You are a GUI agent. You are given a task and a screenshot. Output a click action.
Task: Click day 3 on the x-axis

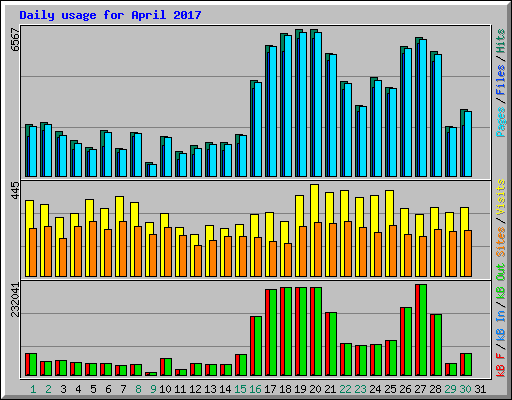(x=63, y=389)
